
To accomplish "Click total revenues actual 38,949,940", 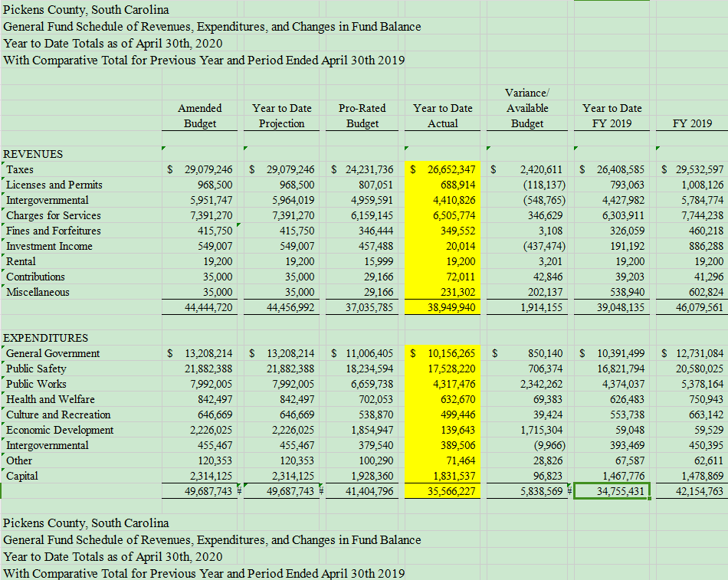I will click(x=451, y=307).
